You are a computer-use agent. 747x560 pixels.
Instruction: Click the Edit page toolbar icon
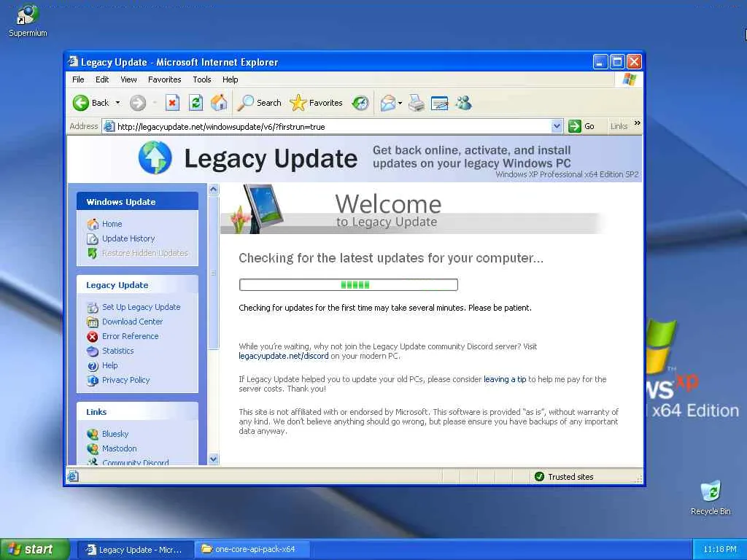439,103
